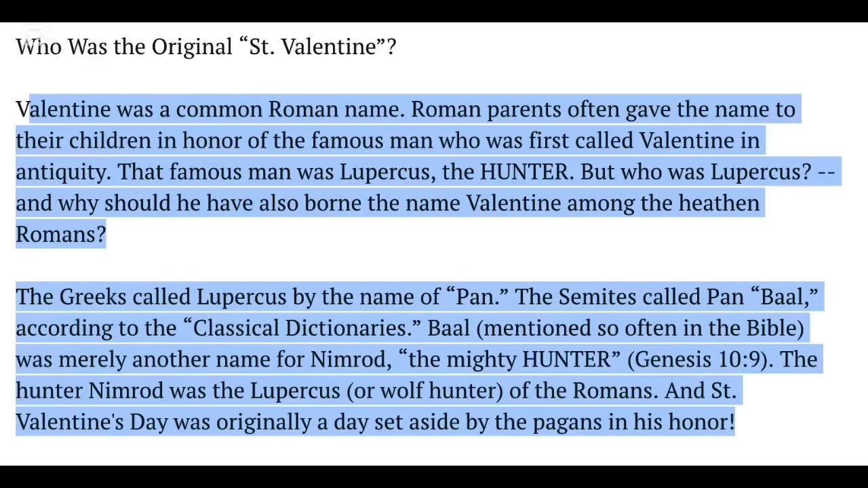Click the "Genesis 10:9" Bible reference
Image resolution: width=868 pixels, height=488 pixels.
click(x=699, y=359)
